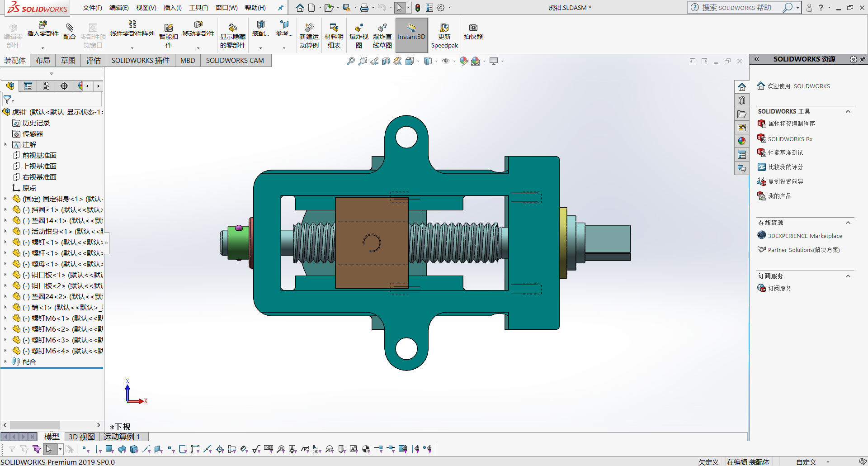Toggle the Select arrow tool in title toolbar
Viewport: 868px width, 466px height.
point(400,8)
